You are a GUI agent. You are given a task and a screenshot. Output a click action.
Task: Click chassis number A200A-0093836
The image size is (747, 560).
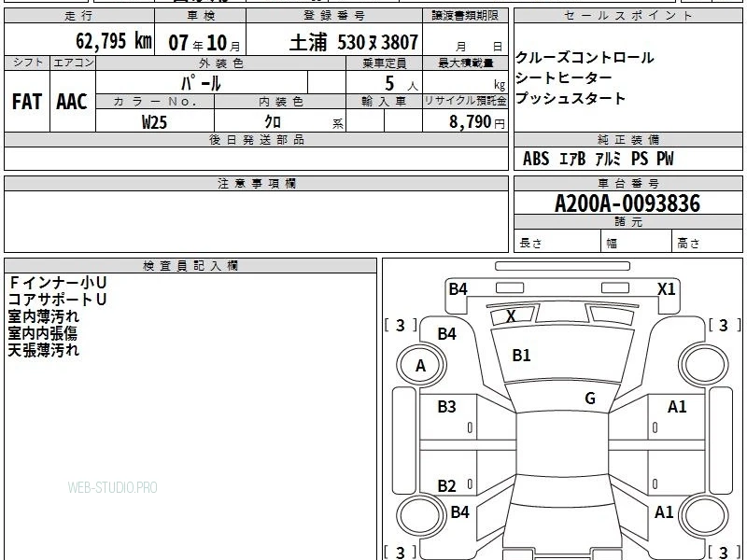[627, 203]
